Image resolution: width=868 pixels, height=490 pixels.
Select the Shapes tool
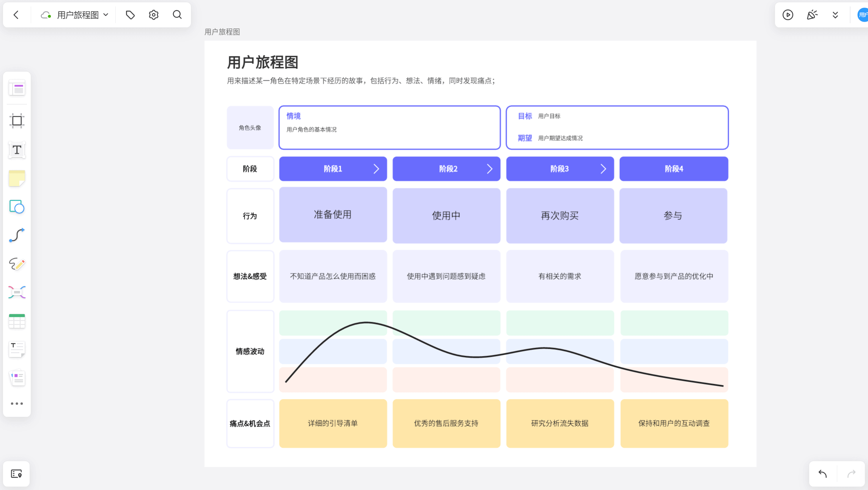[17, 207]
